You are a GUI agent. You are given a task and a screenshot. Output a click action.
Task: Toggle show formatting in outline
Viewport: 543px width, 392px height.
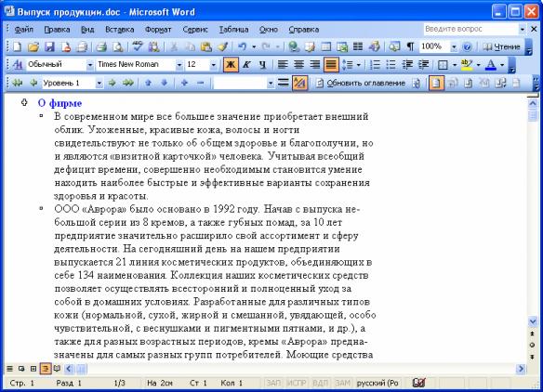(299, 83)
